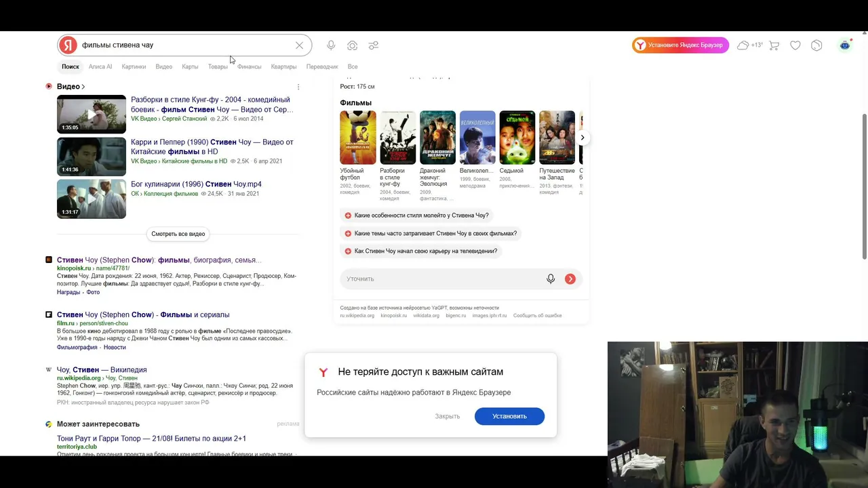Start voice search with the header microphone
868x488 pixels.
(331, 45)
